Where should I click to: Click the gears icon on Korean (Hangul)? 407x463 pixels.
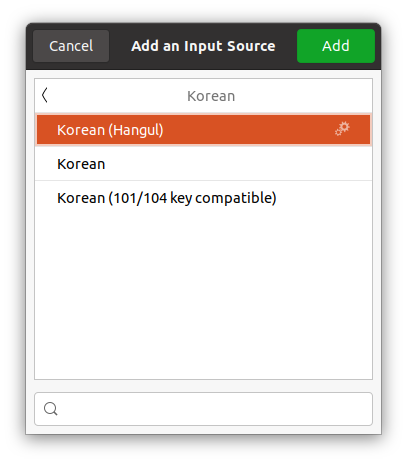coord(342,129)
